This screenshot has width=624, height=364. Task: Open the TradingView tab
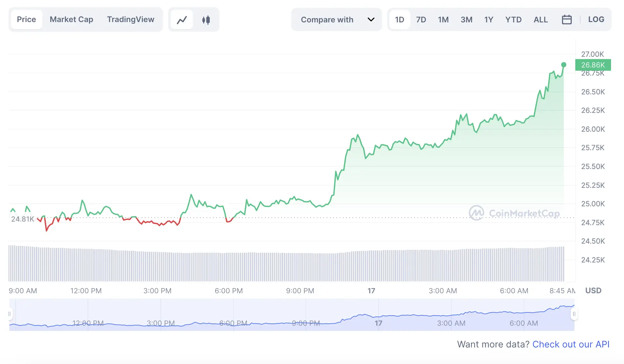click(x=131, y=19)
